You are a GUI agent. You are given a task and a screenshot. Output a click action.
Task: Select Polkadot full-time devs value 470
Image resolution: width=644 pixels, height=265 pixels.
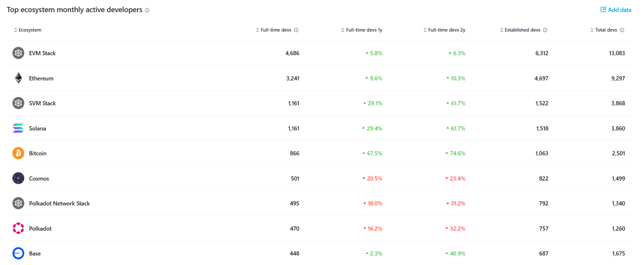(294, 229)
